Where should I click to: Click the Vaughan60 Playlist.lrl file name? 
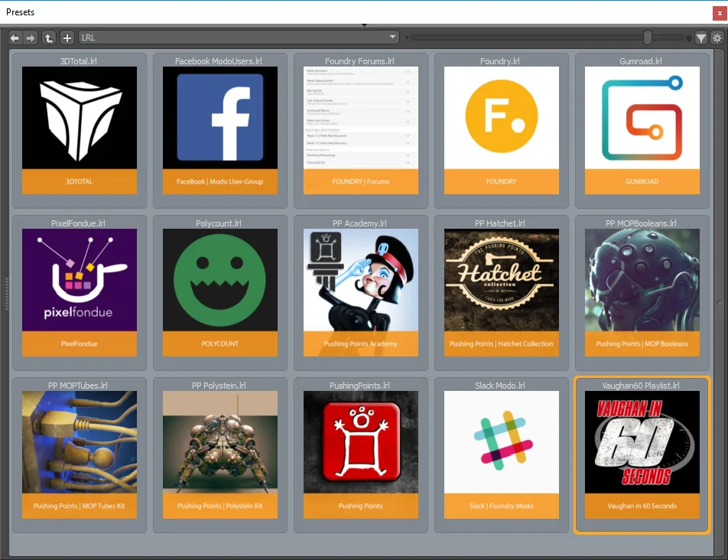click(x=641, y=385)
